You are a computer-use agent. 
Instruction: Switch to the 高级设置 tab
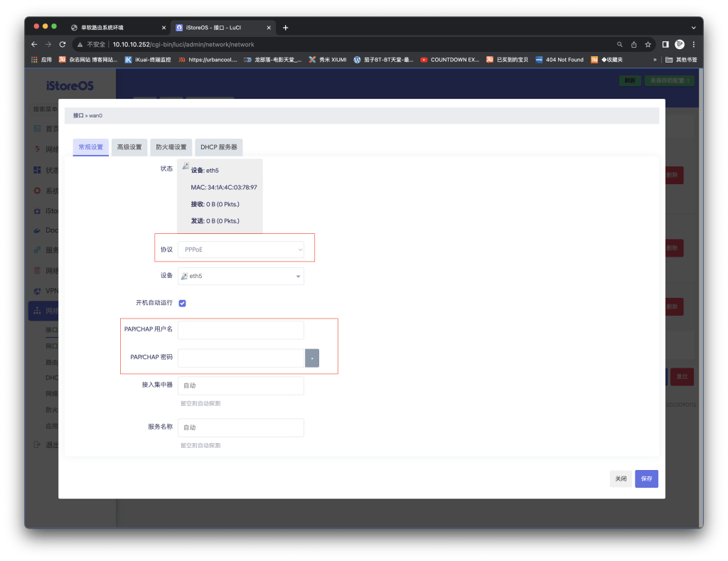(x=129, y=147)
